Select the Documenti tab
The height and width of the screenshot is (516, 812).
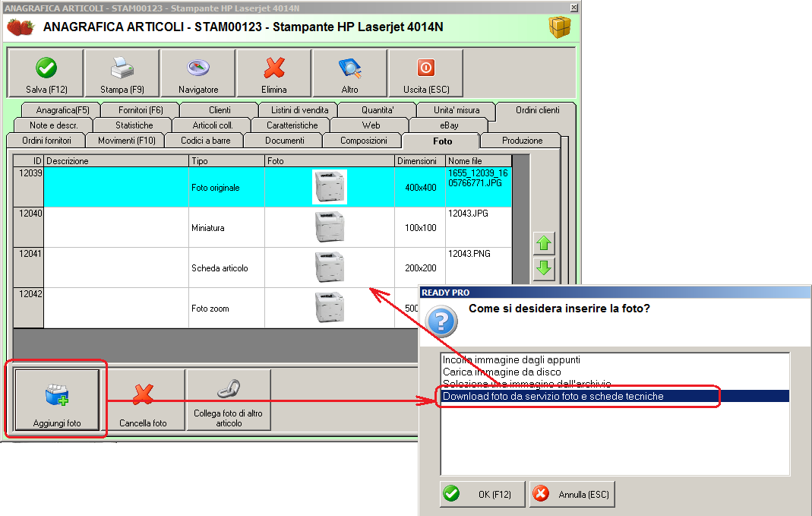pos(284,141)
